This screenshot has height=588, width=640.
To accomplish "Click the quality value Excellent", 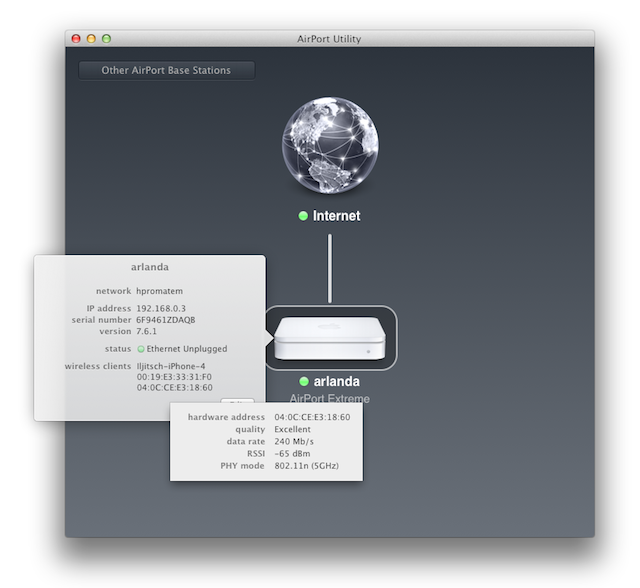I will click(x=292, y=429).
